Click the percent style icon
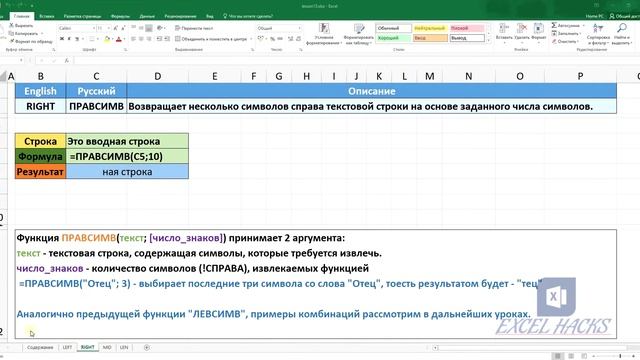The image size is (640, 360). coord(272,39)
